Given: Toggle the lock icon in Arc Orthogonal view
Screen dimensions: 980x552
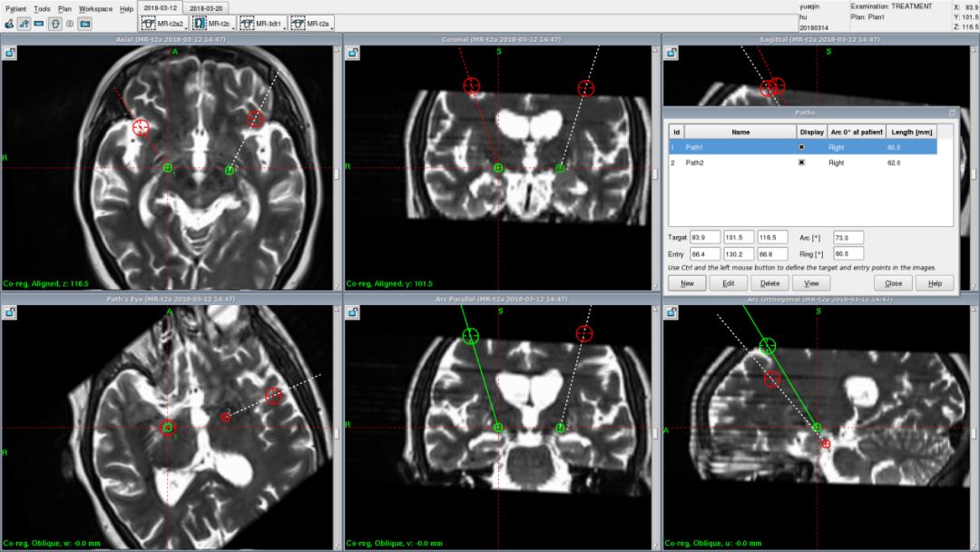Looking at the screenshot, I should tap(671, 312).
